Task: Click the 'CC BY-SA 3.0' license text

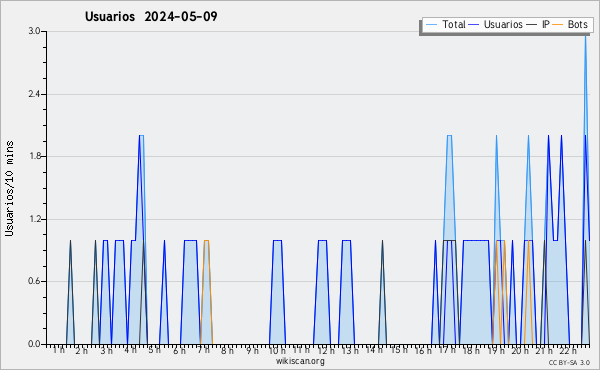Action: point(569,362)
